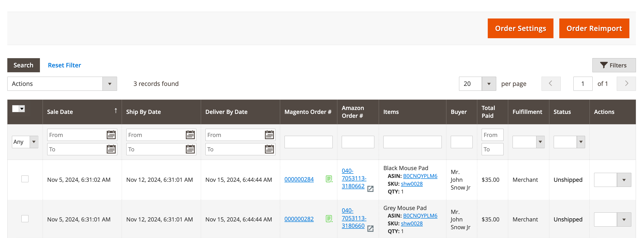The width and height of the screenshot is (644, 238).
Task: Tick the row checkbox for the Grey Mouse Pad order
Action: (25, 219)
